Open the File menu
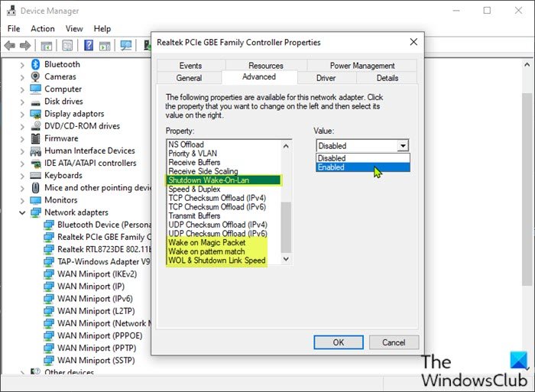Screen dimensions: 535x392 coord(14,29)
